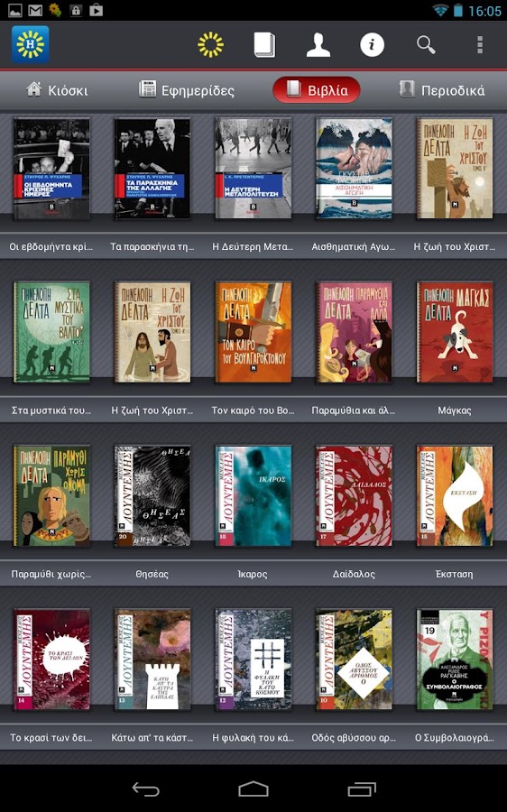Image resolution: width=507 pixels, height=812 pixels.
Task: Open the orange Έκσταση book cover
Action: coord(455,495)
